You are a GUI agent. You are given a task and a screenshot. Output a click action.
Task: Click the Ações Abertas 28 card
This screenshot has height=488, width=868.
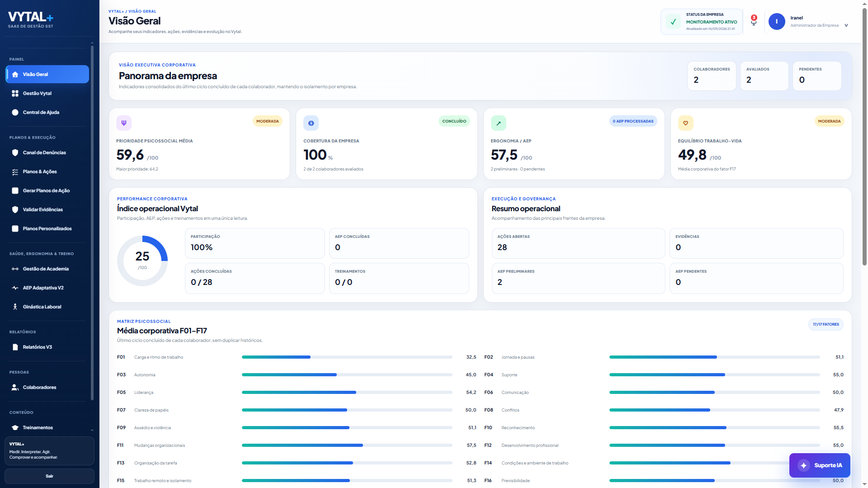tap(578, 243)
